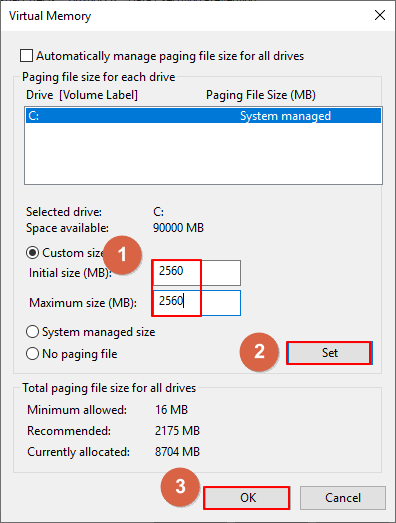Screen dimensions: 396x523
Task: Click the orange step 1 marker
Action: [x=122, y=254]
